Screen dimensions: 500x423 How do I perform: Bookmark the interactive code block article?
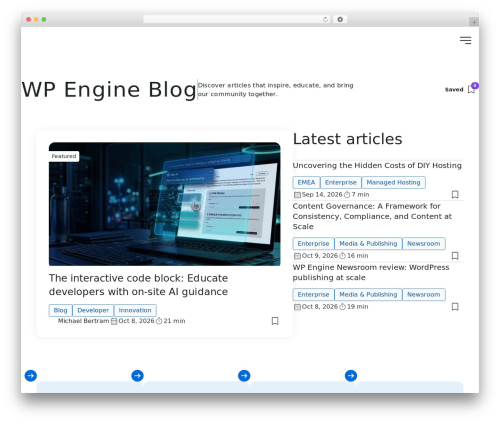pyautogui.click(x=275, y=321)
